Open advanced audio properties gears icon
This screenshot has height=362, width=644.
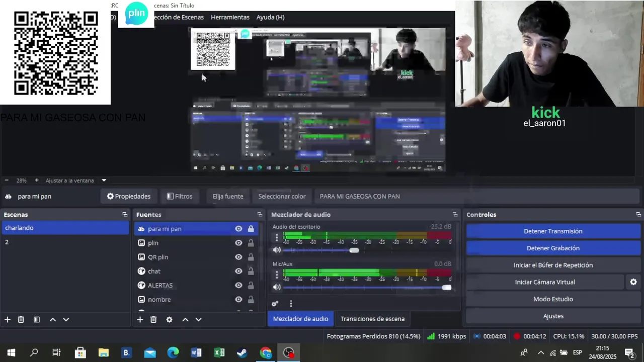point(275,304)
